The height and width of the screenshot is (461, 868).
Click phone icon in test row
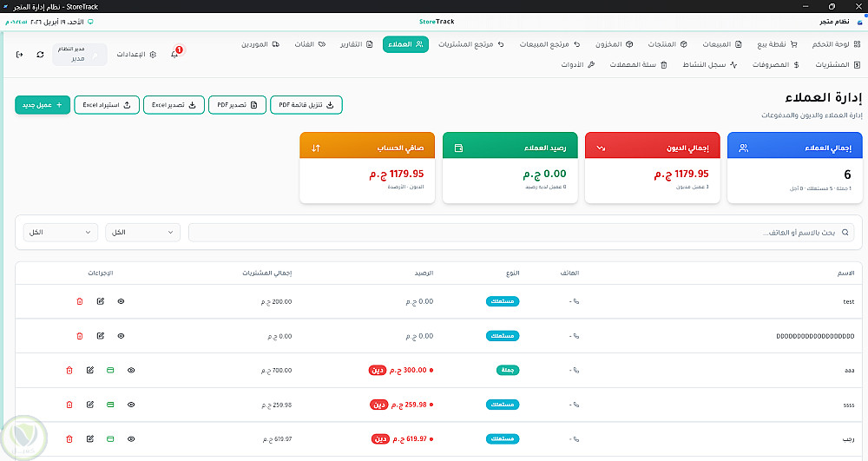pos(576,301)
